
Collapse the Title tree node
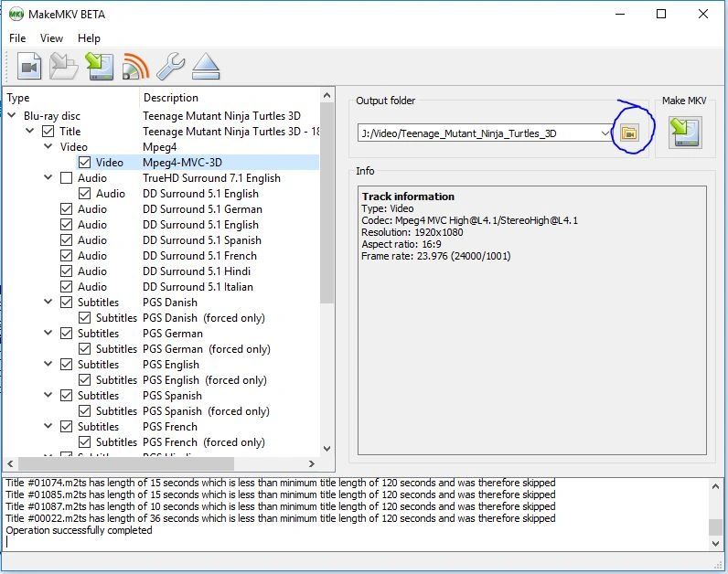[29, 131]
